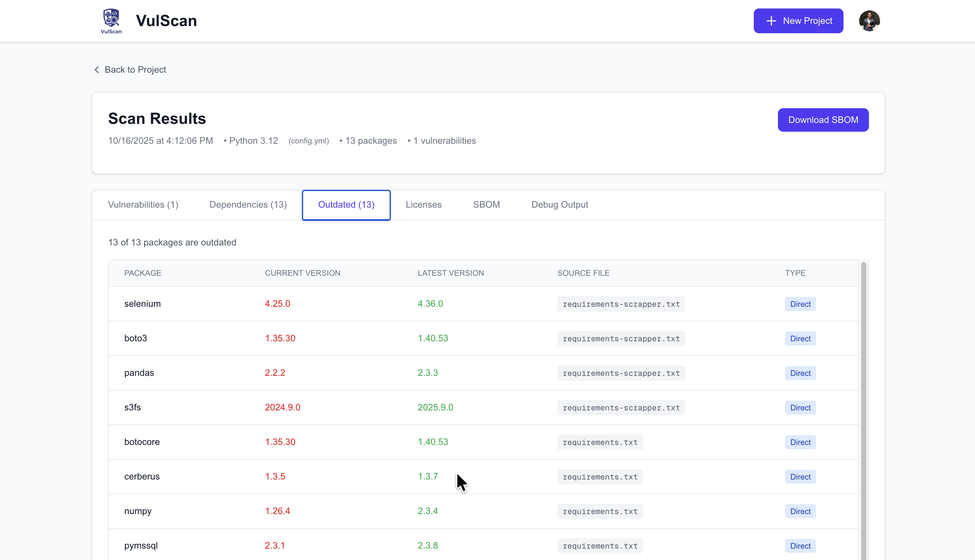Viewport: 975px width, 560px height.
Task: Go Back to Project
Action: tap(135, 70)
